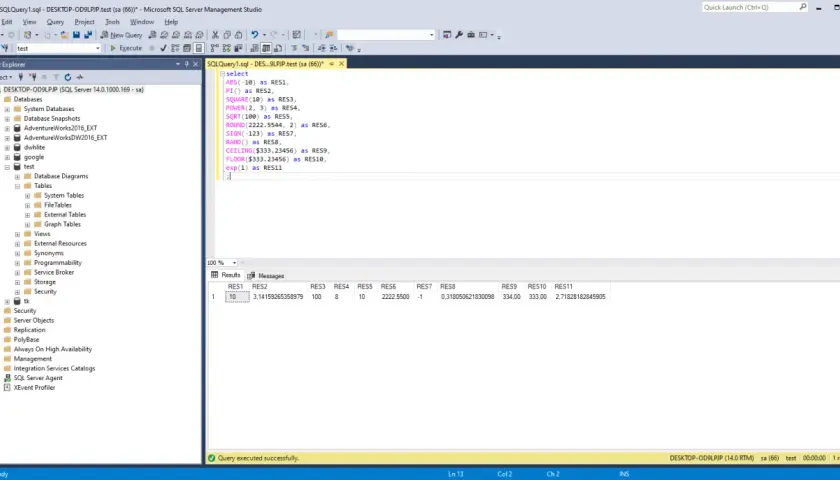The width and height of the screenshot is (840, 480).
Task: Open the Window menu
Action: [142, 22]
